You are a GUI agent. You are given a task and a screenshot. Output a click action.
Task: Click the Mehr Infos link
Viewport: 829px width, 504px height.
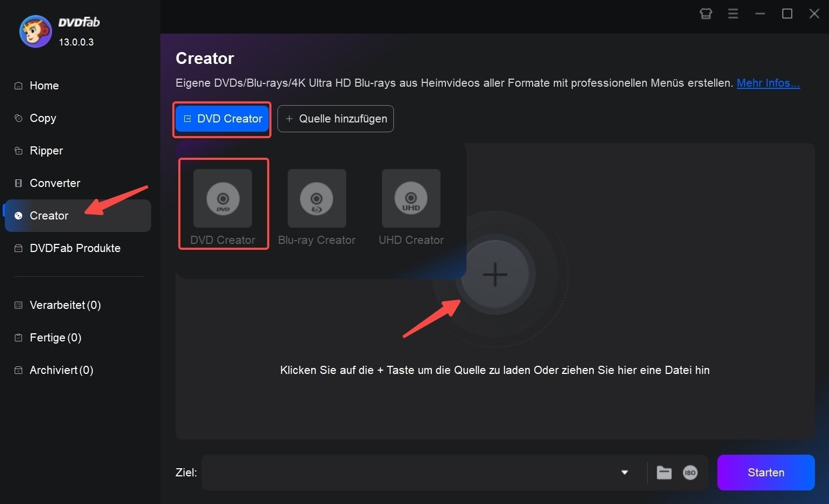768,83
